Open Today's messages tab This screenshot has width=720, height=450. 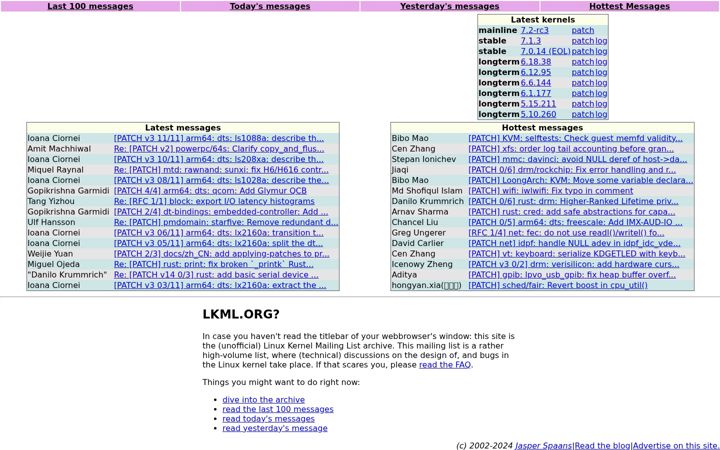(270, 6)
